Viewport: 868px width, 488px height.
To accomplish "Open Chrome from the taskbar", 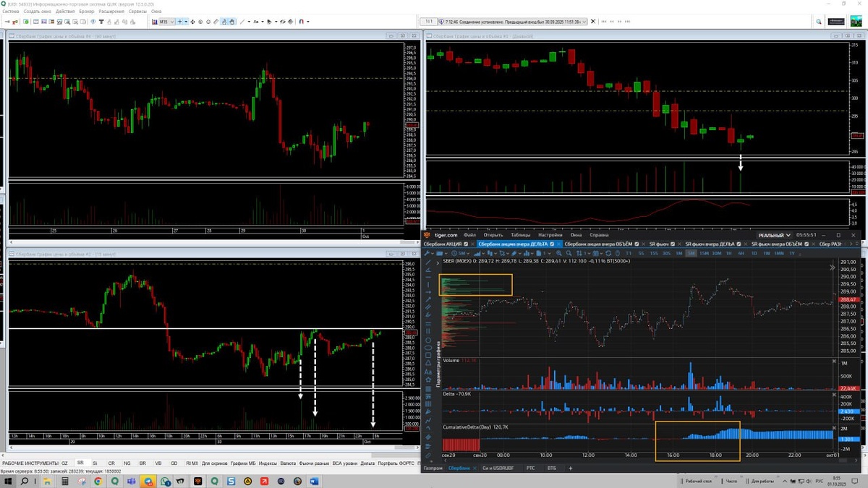I will point(98,481).
